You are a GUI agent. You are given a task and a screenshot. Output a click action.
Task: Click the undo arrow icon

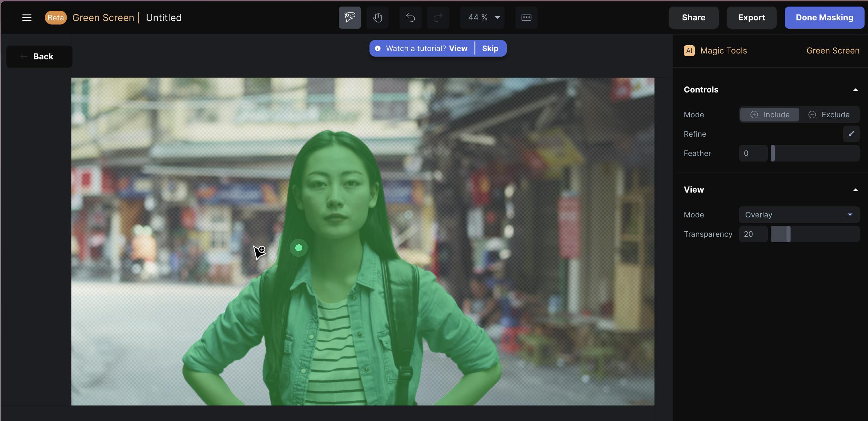coord(410,18)
